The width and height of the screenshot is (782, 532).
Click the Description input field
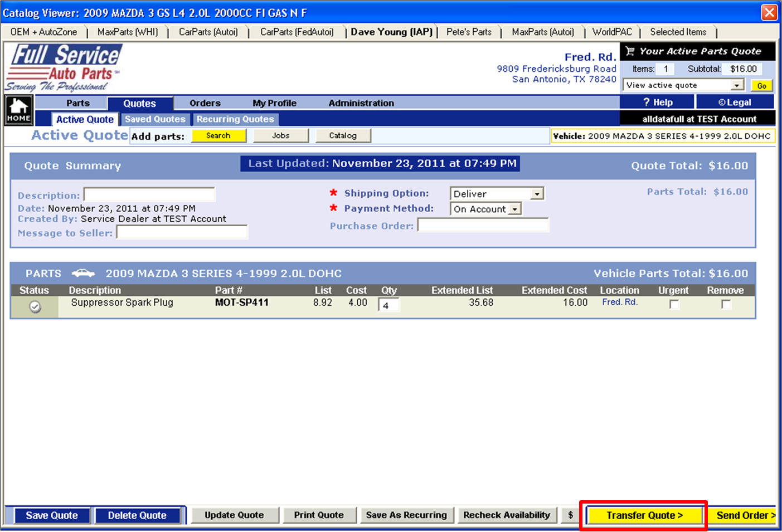[149, 194]
